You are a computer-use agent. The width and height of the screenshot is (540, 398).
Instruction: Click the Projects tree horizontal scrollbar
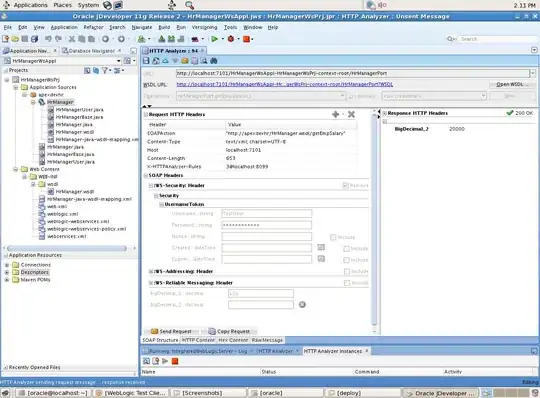67,248
